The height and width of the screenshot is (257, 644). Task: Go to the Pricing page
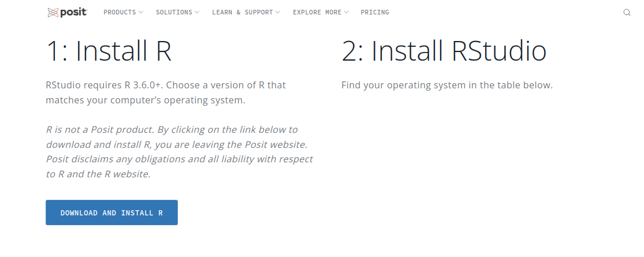coord(375,12)
